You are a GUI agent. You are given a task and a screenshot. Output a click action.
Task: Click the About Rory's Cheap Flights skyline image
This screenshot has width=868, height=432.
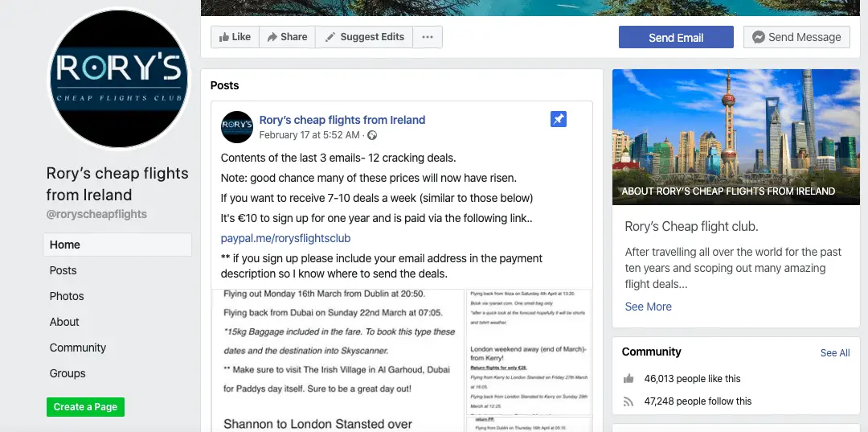click(x=735, y=137)
